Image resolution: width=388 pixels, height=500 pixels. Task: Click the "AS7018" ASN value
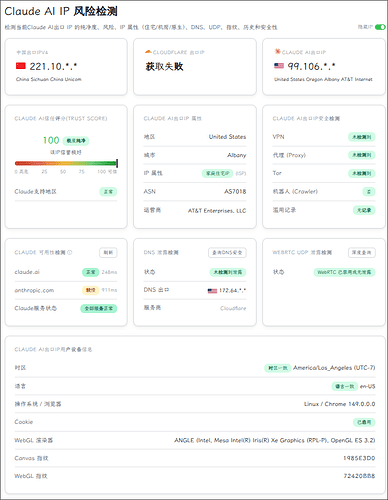[235, 192]
